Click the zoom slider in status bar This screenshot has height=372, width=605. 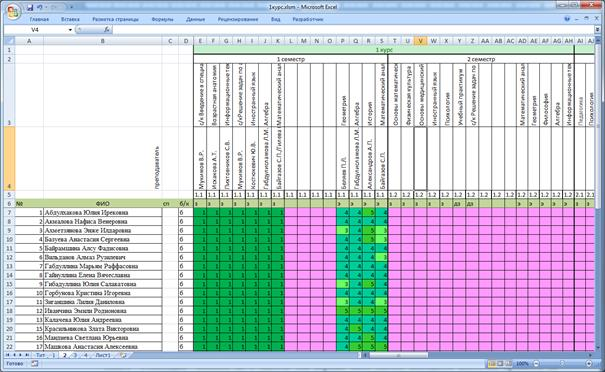point(562,364)
